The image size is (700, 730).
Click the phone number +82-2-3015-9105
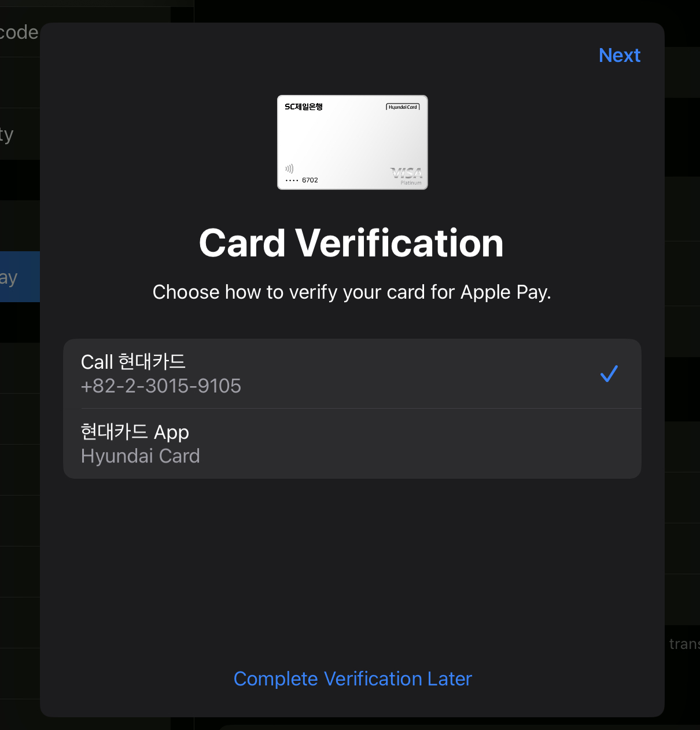161,386
